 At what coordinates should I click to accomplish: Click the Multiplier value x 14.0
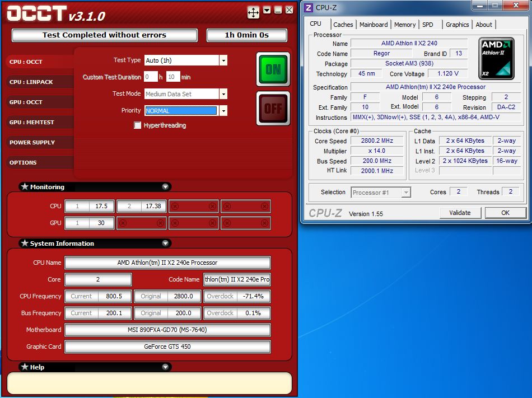click(x=377, y=151)
